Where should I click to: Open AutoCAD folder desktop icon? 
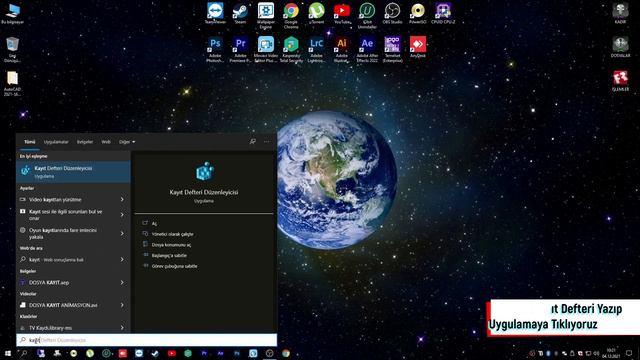point(12,84)
